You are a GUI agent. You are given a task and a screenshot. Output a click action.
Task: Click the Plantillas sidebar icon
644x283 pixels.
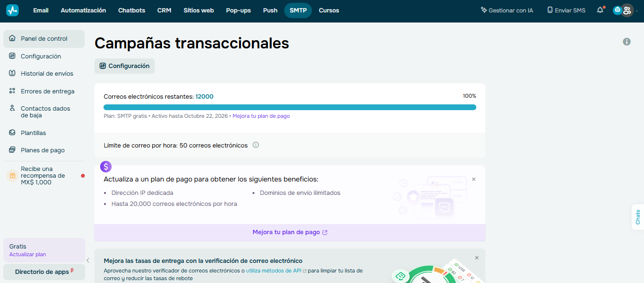tap(12, 133)
